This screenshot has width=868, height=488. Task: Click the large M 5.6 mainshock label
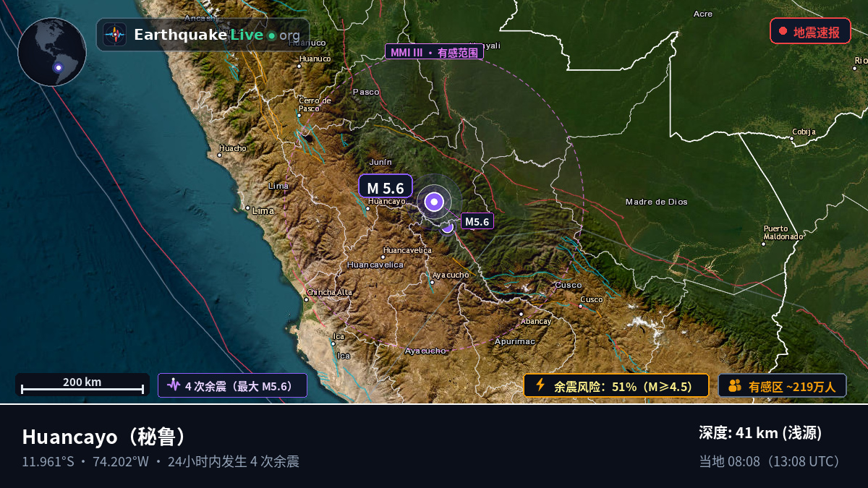[x=386, y=187]
